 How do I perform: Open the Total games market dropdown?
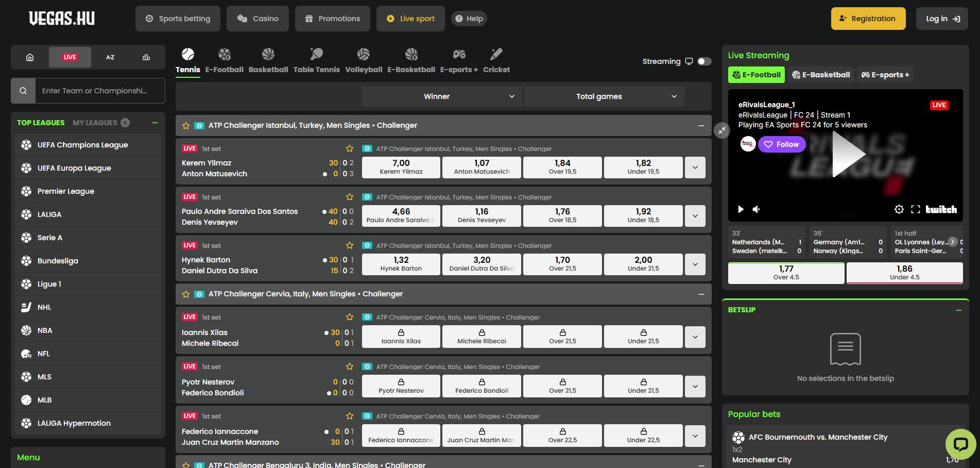(604, 96)
